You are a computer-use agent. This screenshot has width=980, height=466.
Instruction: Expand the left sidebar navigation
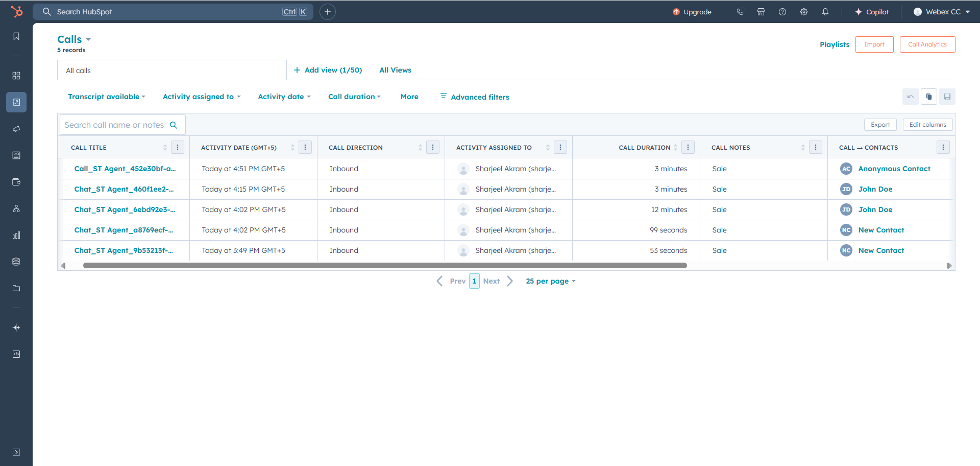[16, 452]
